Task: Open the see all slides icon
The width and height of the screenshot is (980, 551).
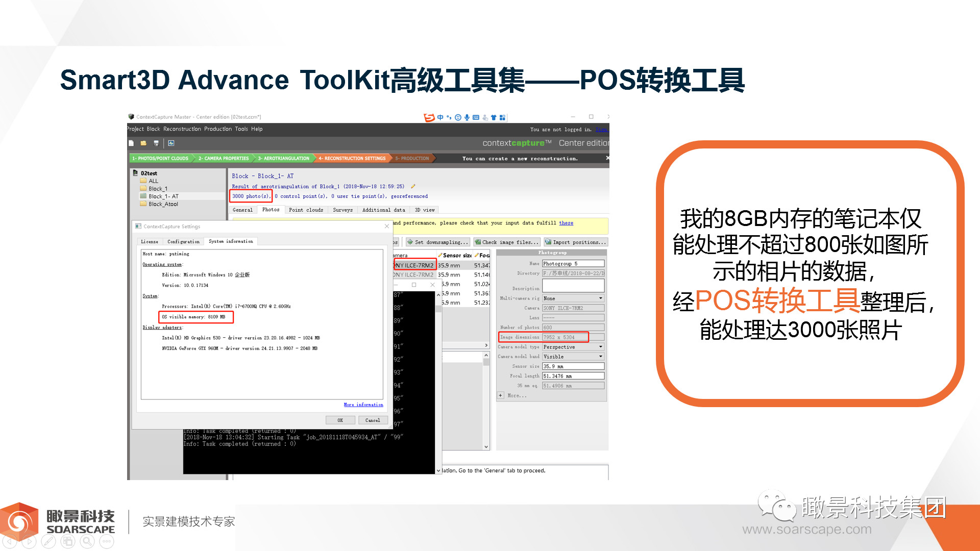Action: pyautogui.click(x=67, y=541)
